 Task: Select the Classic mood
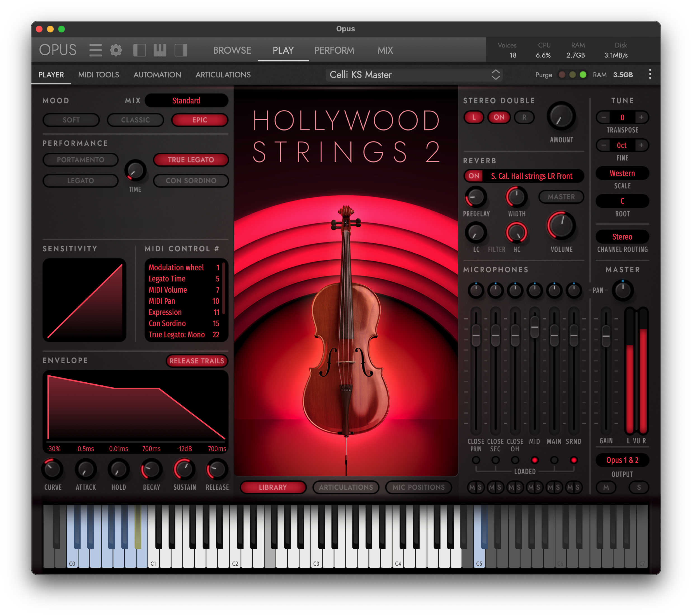[135, 120]
